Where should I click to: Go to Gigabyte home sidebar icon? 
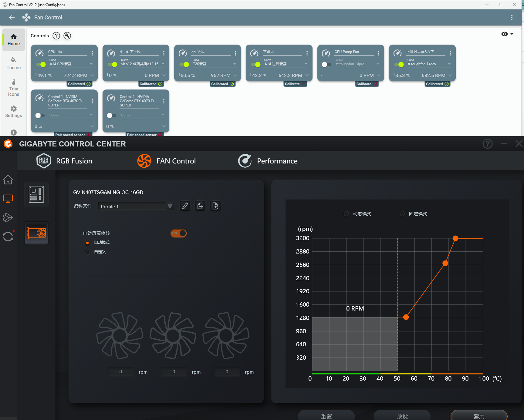pyautogui.click(x=8, y=180)
